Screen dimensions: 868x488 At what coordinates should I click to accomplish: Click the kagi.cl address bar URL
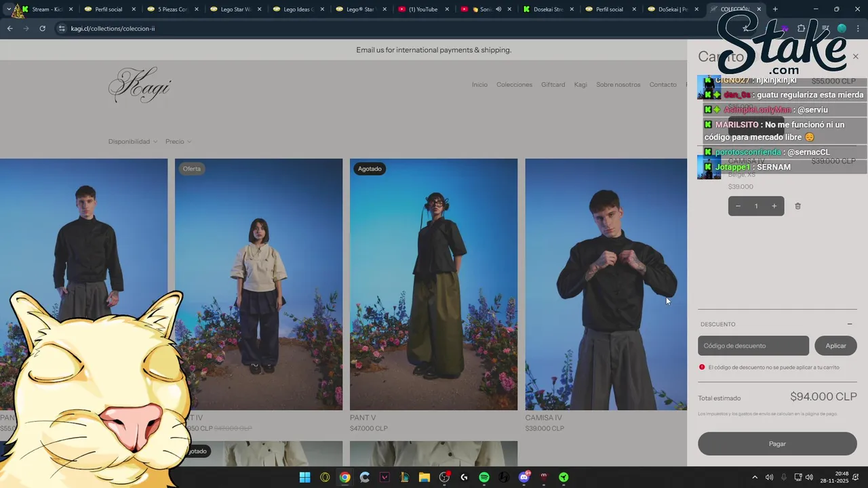pyautogui.click(x=113, y=28)
